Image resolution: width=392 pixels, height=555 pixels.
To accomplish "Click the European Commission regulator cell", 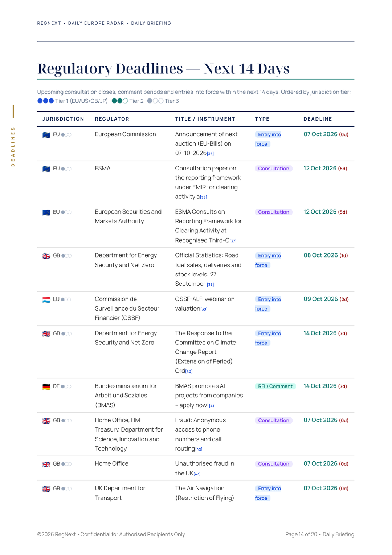I will 126,134.
